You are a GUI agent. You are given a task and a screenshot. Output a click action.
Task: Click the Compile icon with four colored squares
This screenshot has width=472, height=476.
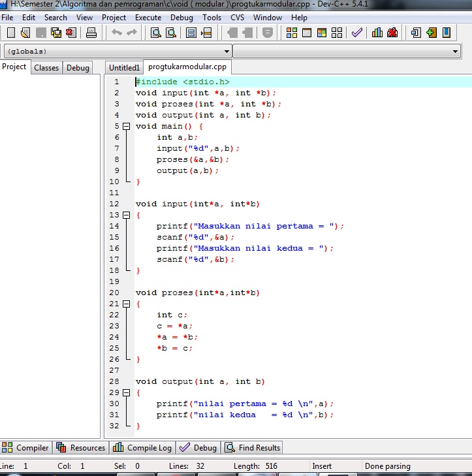291,33
